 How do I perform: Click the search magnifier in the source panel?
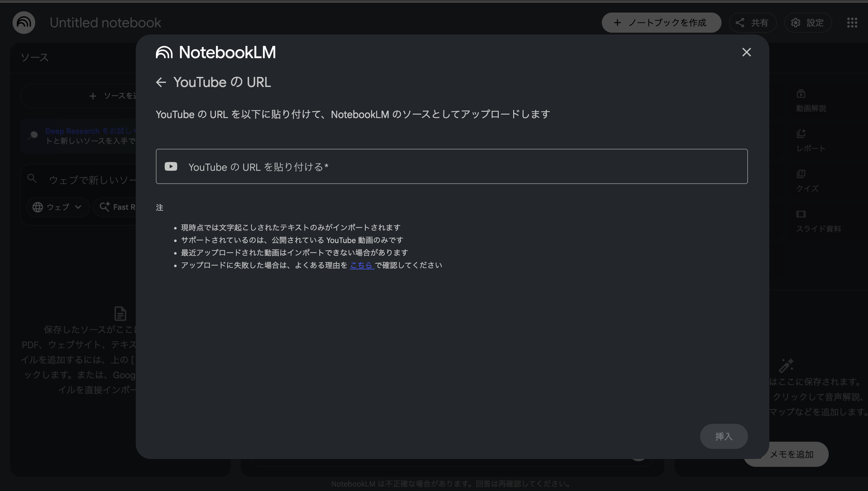click(32, 178)
